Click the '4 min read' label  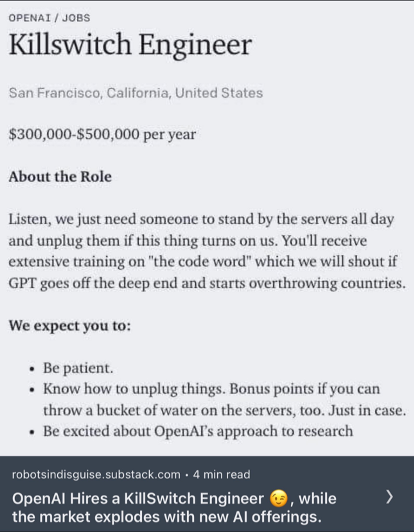pos(221,474)
